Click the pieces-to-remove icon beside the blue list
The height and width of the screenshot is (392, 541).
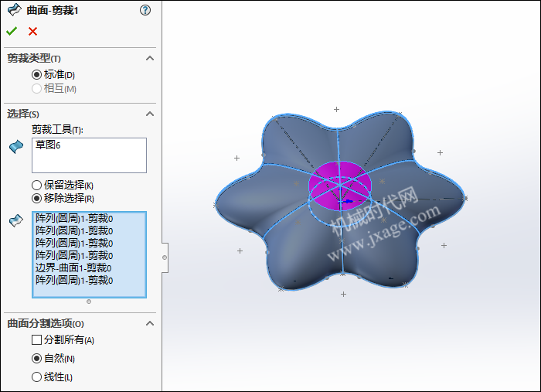(16, 220)
